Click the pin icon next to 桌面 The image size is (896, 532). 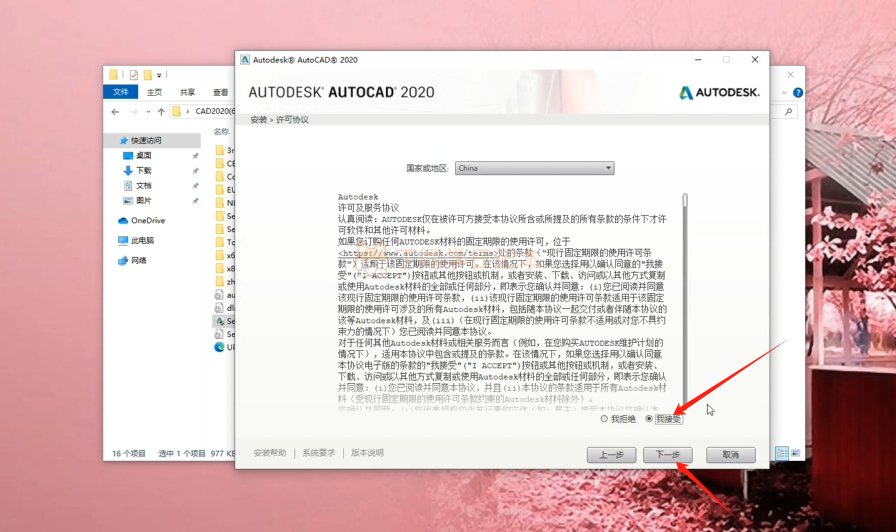coord(195,155)
